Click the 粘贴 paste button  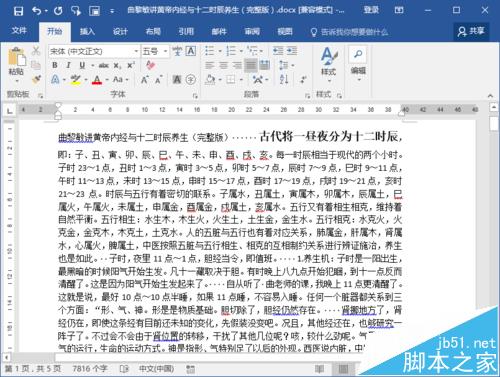pos(16,65)
